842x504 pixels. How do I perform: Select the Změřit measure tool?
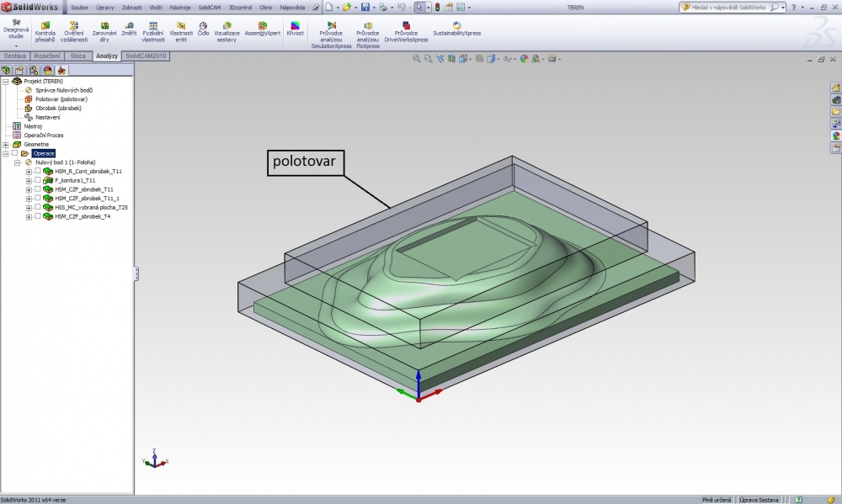pyautogui.click(x=129, y=29)
